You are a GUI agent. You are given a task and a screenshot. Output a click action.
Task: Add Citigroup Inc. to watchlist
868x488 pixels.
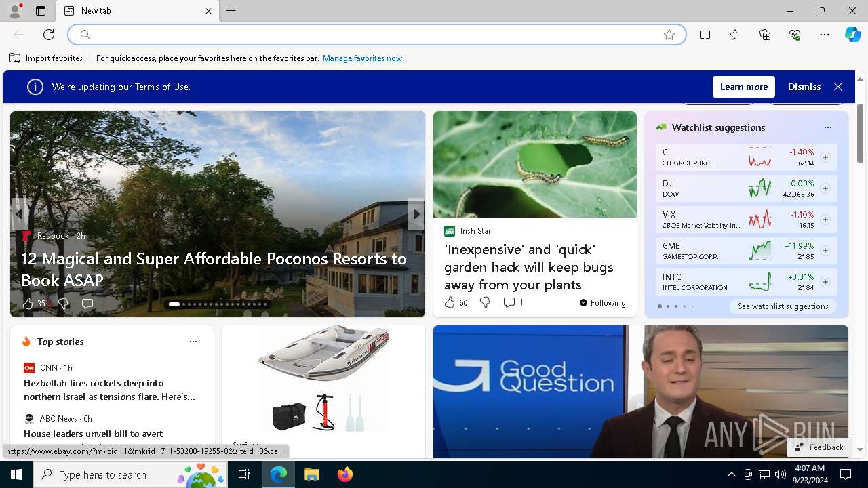825,157
